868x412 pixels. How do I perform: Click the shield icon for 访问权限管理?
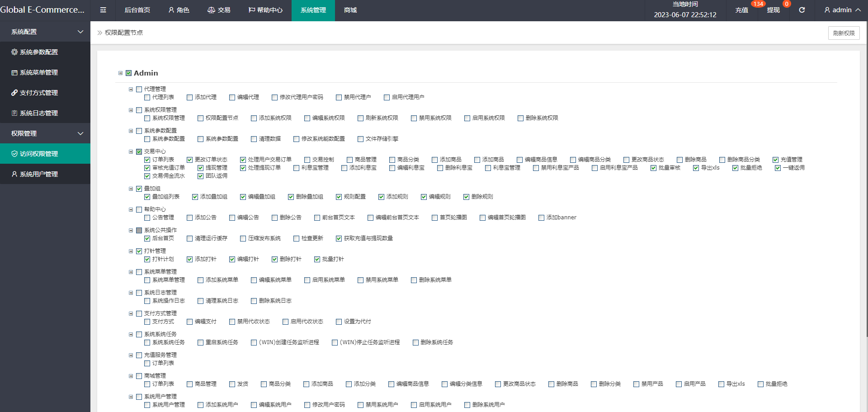point(14,154)
